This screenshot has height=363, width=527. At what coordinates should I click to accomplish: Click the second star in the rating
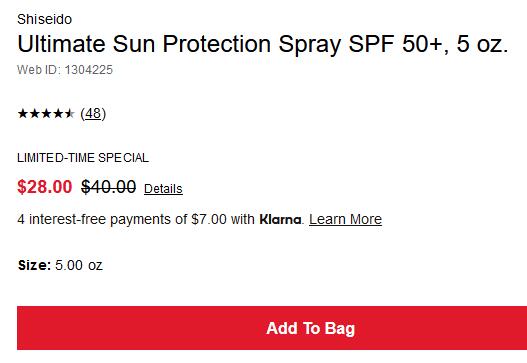[x=34, y=114]
